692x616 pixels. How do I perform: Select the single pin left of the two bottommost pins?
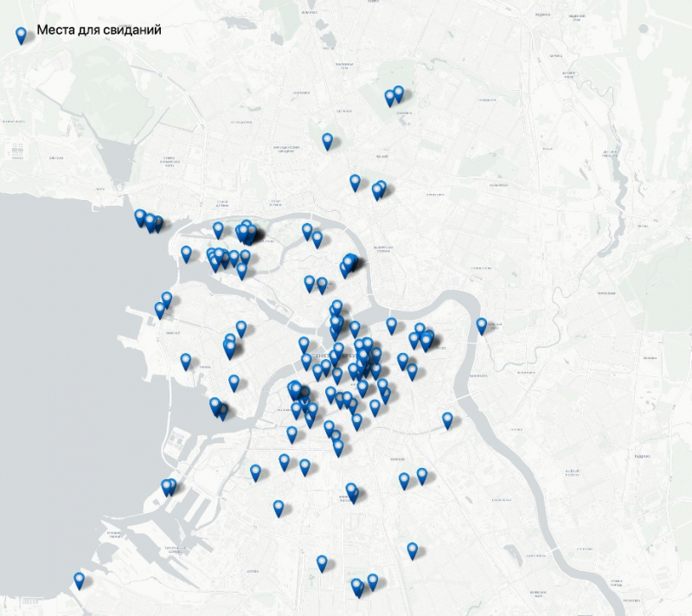(x=322, y=563)
